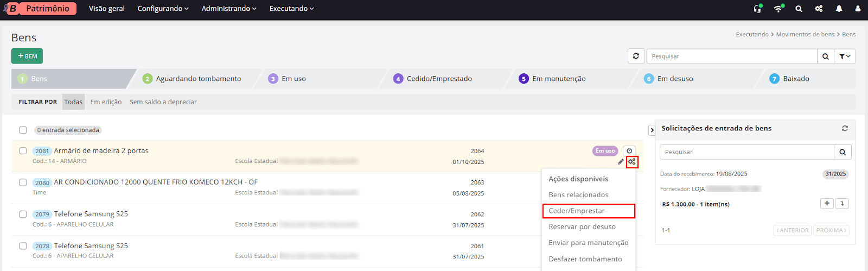Refresh the Bens list with the reload button
868x271 pixels.
[636, 56]
